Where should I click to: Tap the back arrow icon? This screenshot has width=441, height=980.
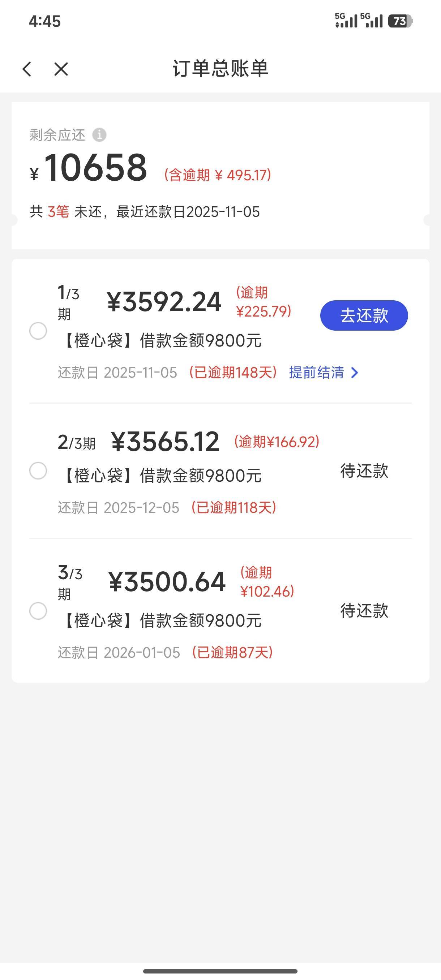[x=27, y=69]
